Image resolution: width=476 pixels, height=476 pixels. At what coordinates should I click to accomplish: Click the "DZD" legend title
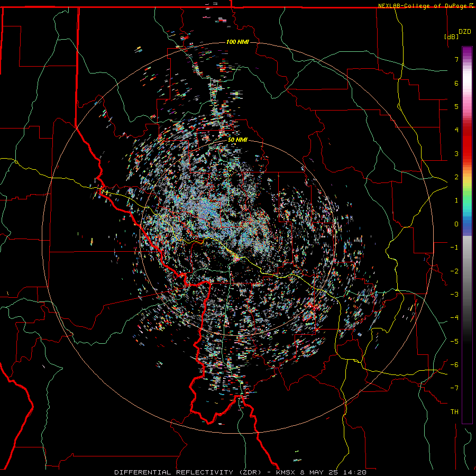pos(465,32)
